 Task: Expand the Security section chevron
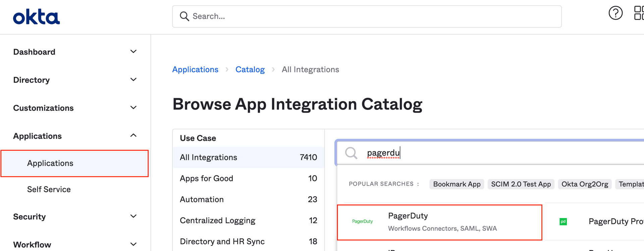pos(133,216)
